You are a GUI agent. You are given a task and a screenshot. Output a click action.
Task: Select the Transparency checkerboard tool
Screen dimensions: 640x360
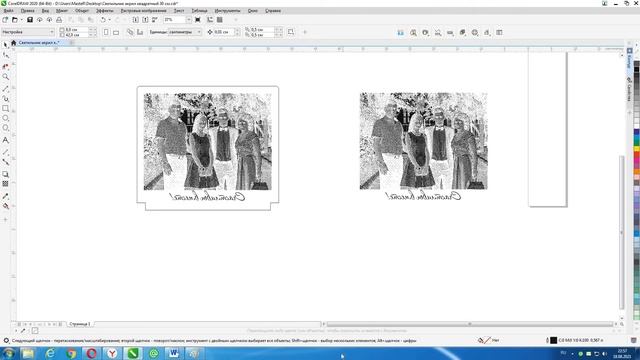click(x=5, y=184)
